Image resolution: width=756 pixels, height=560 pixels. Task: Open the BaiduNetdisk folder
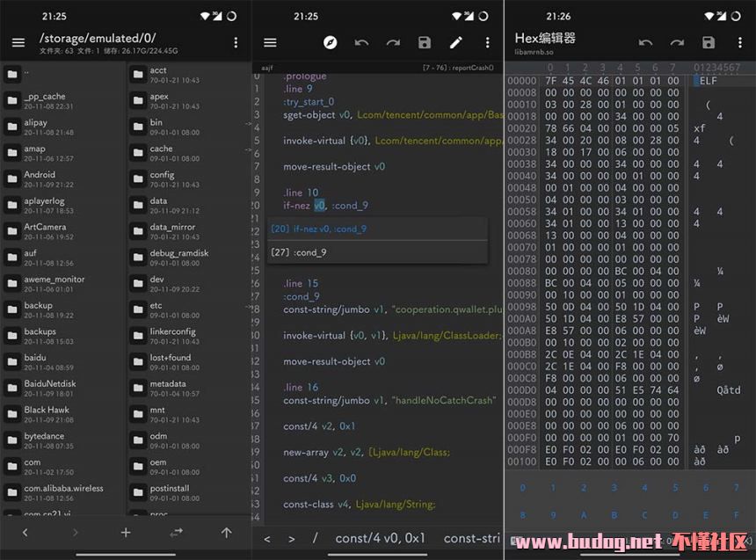pyautogui.click(x=49, y=389)
